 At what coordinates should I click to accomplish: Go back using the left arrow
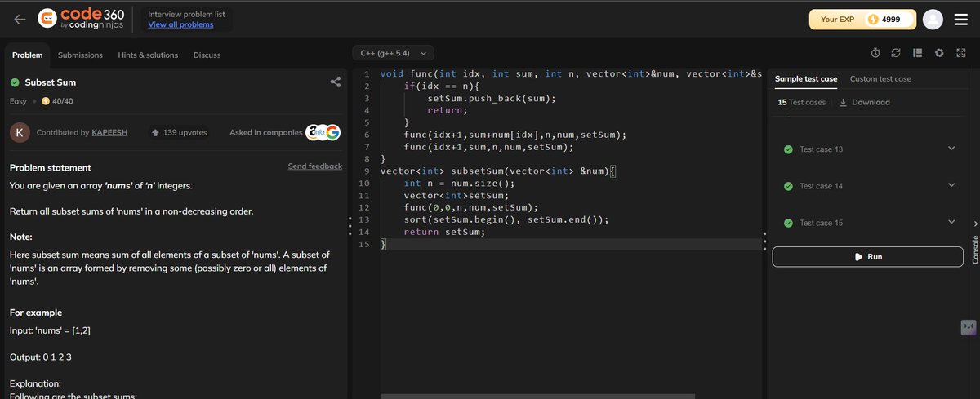point(20,19)
